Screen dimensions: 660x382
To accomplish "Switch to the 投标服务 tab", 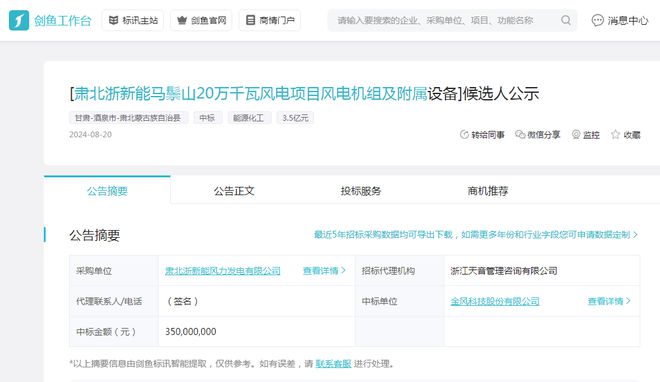I will point(361,191).
